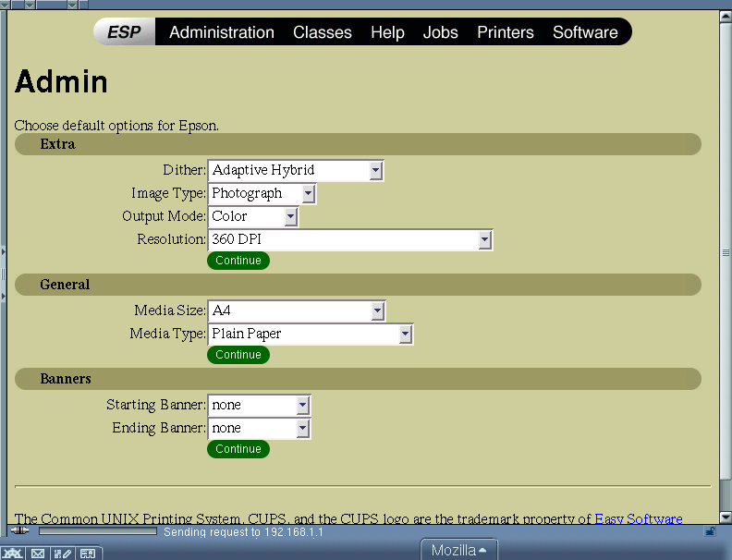
Task: Open the Mozilla Navigator component icon
Action: tap(13, 554)
